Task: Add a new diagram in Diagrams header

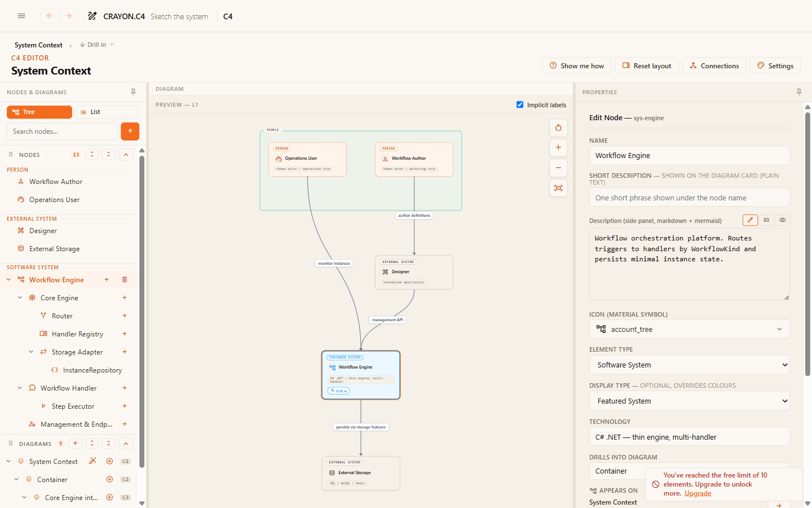Action: [75, 444]
